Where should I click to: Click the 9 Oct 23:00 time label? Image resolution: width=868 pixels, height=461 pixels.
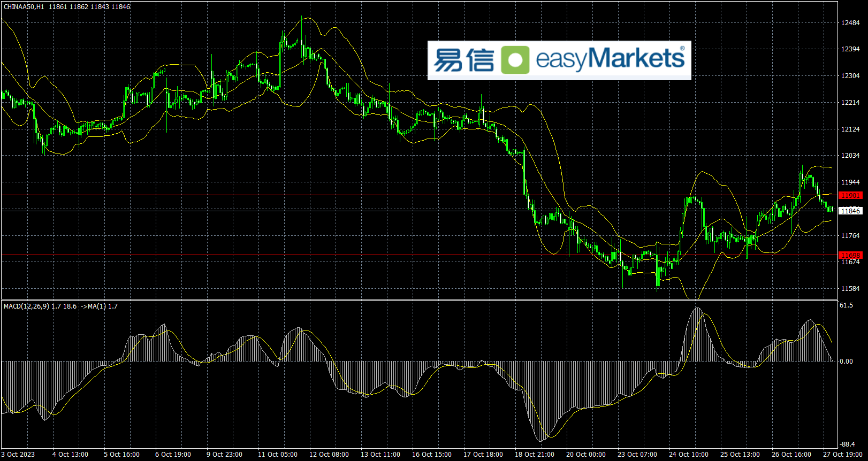(x=224, y=455)
